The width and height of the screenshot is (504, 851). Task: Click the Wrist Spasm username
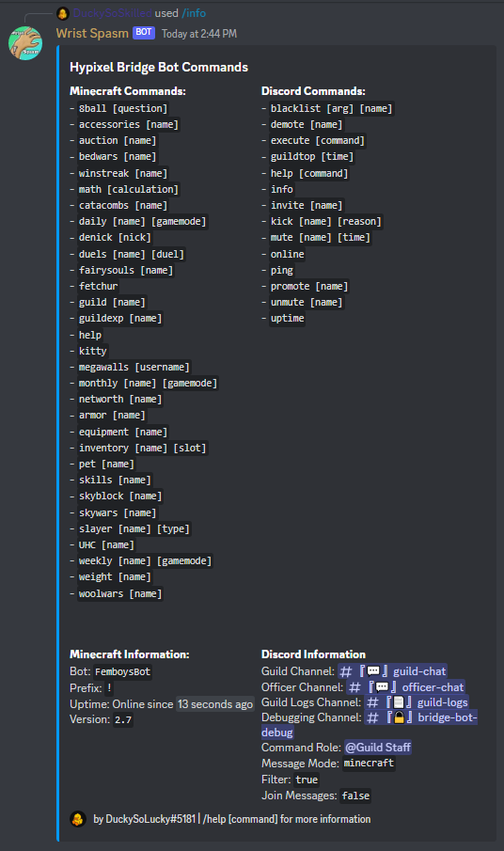click(92, 33)
